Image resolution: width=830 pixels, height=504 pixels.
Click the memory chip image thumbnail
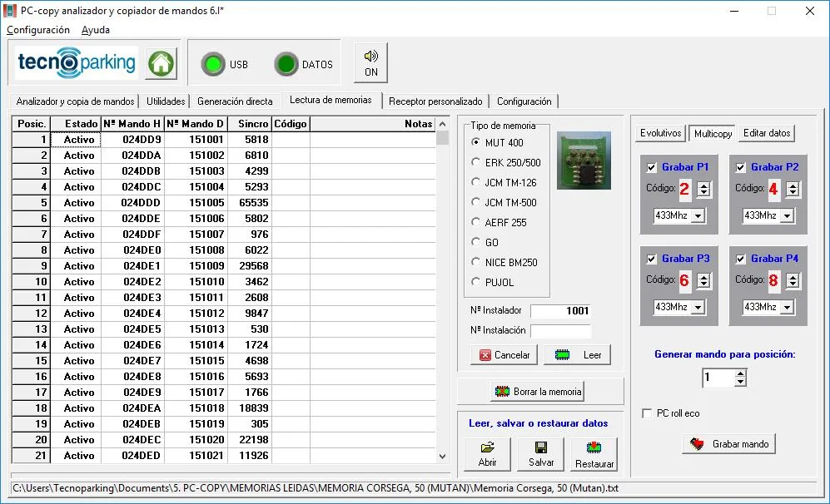pyautogui.click(x=584, y=161)
